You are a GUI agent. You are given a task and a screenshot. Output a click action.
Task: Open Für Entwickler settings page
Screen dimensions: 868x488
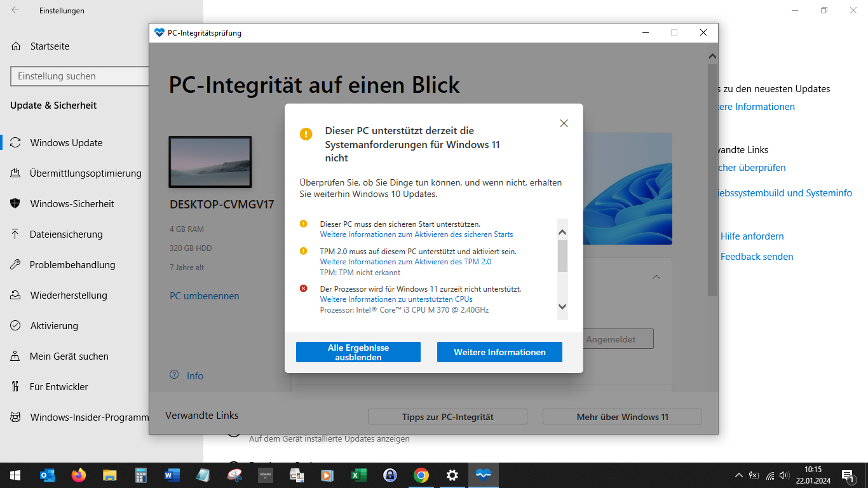click(x=59, y=387)
